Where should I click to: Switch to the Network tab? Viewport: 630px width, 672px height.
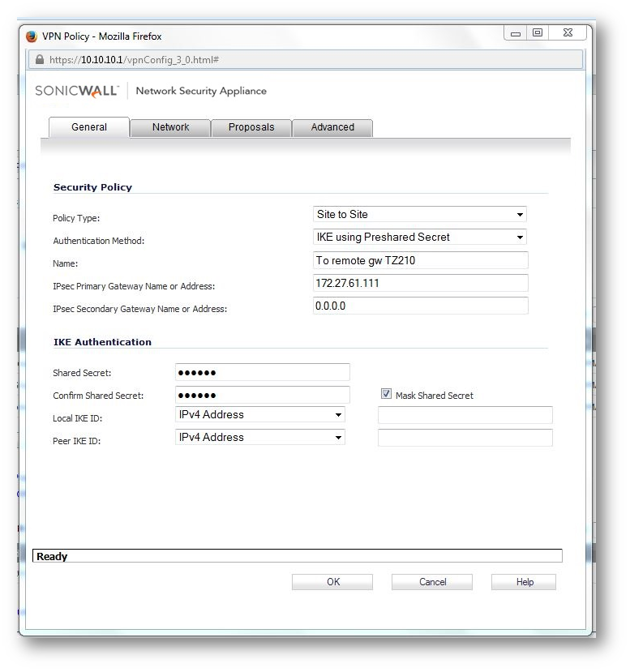[170, 127]
